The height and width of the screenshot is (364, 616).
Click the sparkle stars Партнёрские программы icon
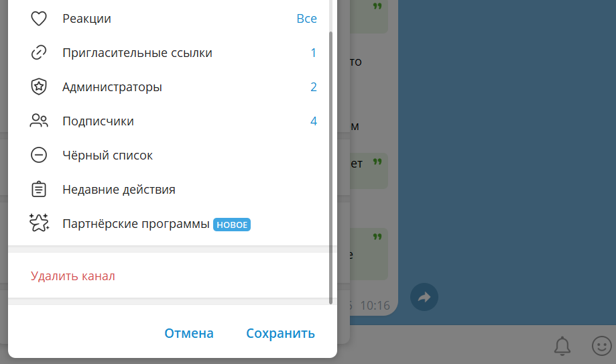tap(39, 223)
